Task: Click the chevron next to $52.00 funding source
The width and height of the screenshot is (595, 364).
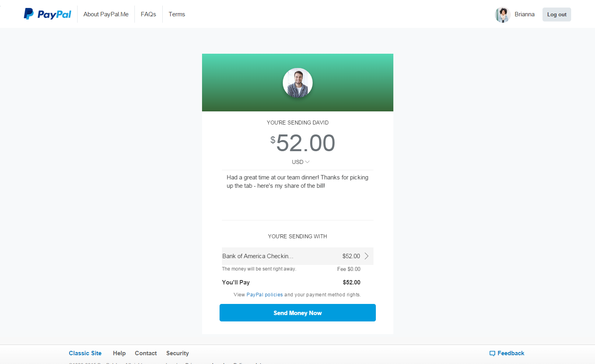Action: click(x=367, y=256)
